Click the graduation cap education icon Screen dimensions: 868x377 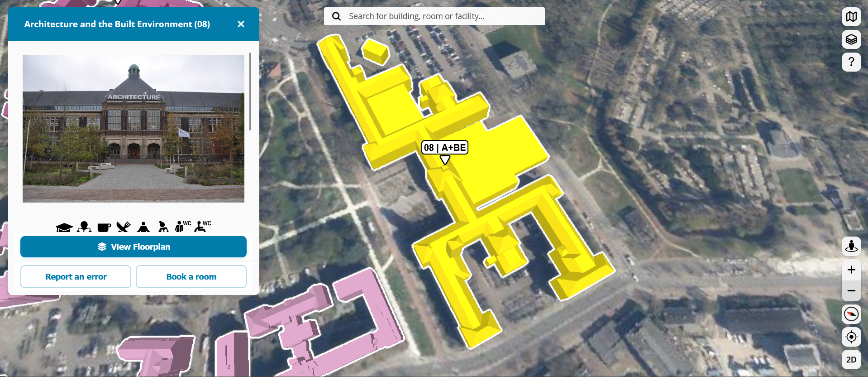pyautogui.click(x=64, y=227)
